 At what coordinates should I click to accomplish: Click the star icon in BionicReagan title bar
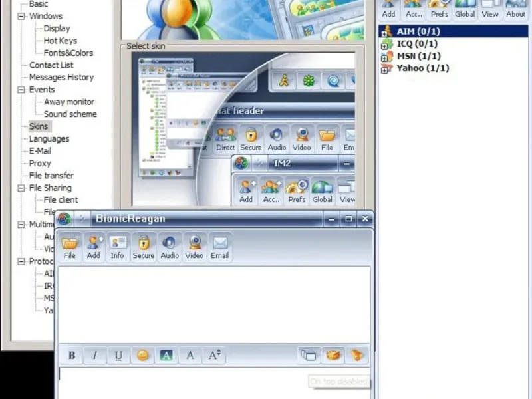(x=82, y=219)
